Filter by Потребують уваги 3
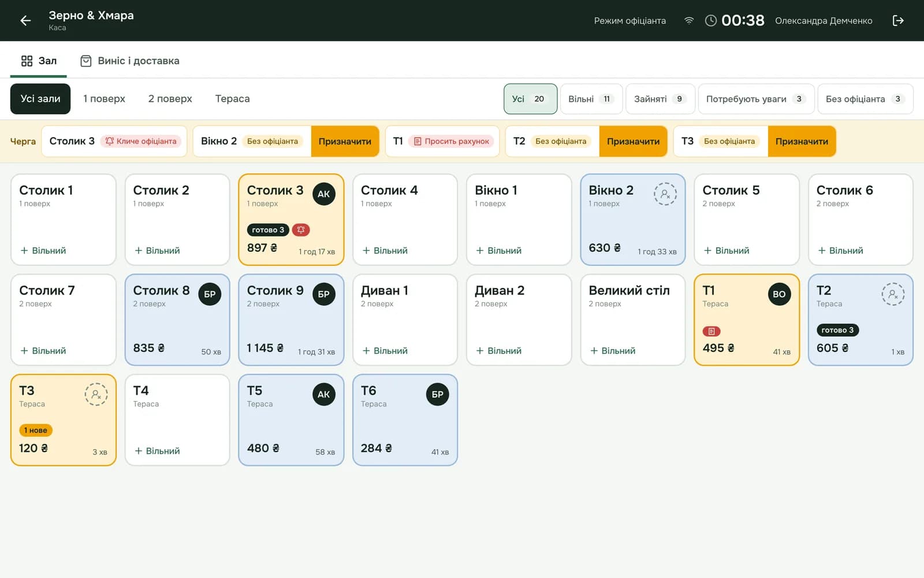The height and width of the screenshot is (578, 924). tap(756, 99)
